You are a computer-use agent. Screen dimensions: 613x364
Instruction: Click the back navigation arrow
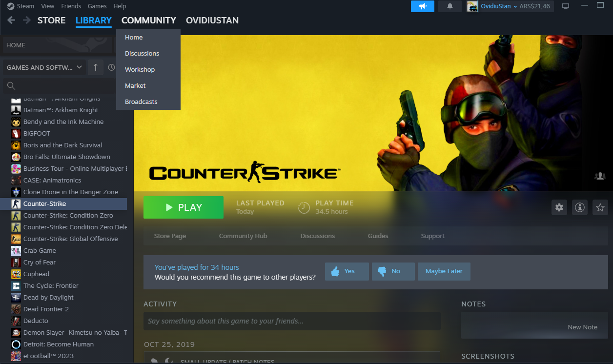point(11,20)
